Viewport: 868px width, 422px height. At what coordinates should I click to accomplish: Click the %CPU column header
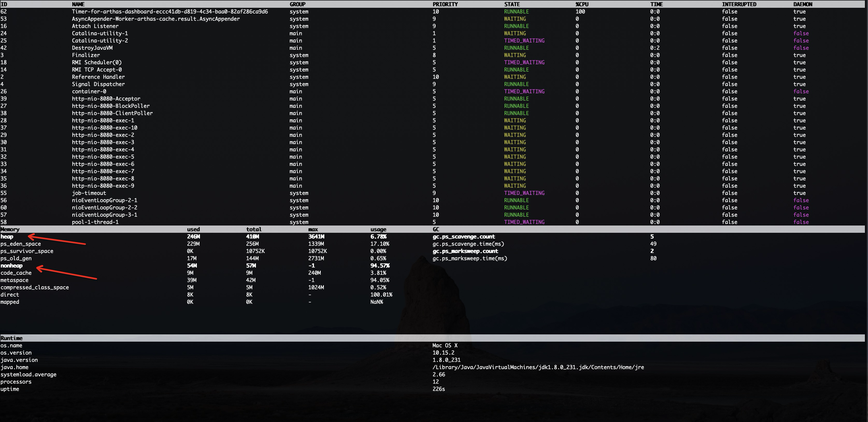[582, 4]
